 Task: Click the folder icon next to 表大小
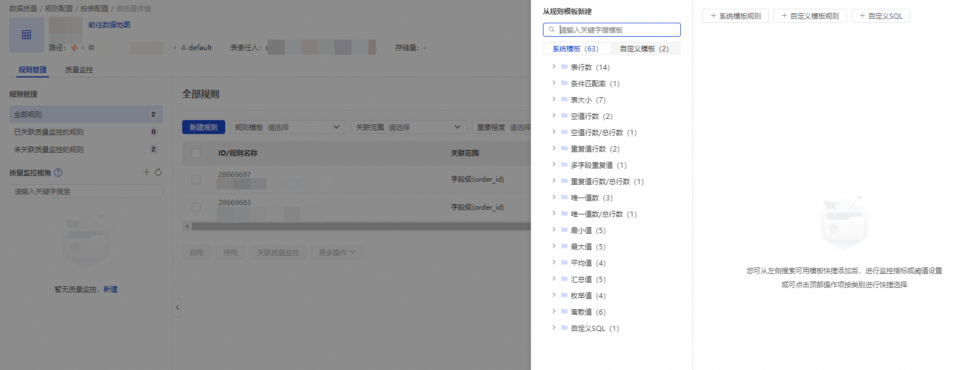point(564,100)
